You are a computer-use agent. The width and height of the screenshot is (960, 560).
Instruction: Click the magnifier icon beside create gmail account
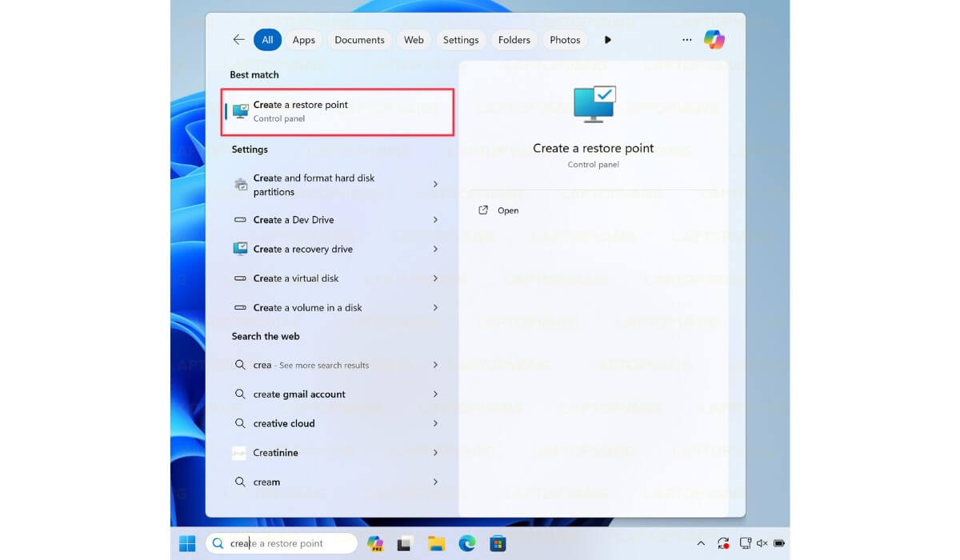240,394
